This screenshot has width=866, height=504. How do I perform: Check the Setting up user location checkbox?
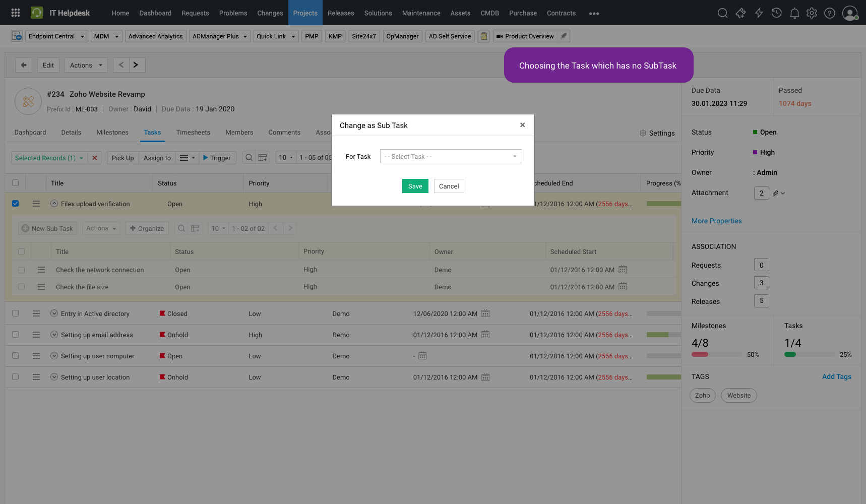[15, 377]
